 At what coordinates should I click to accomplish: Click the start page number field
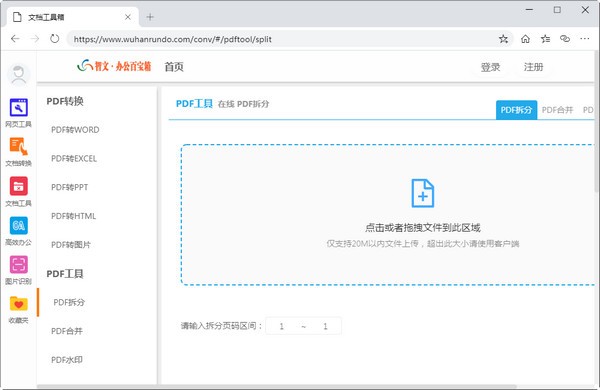pos(282,326)
